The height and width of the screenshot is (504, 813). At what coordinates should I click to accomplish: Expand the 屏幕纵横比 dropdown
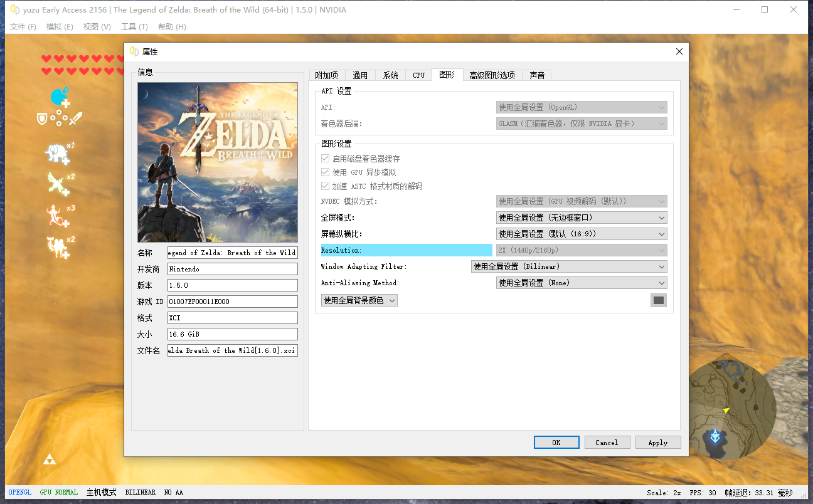[x=582, y=234]
